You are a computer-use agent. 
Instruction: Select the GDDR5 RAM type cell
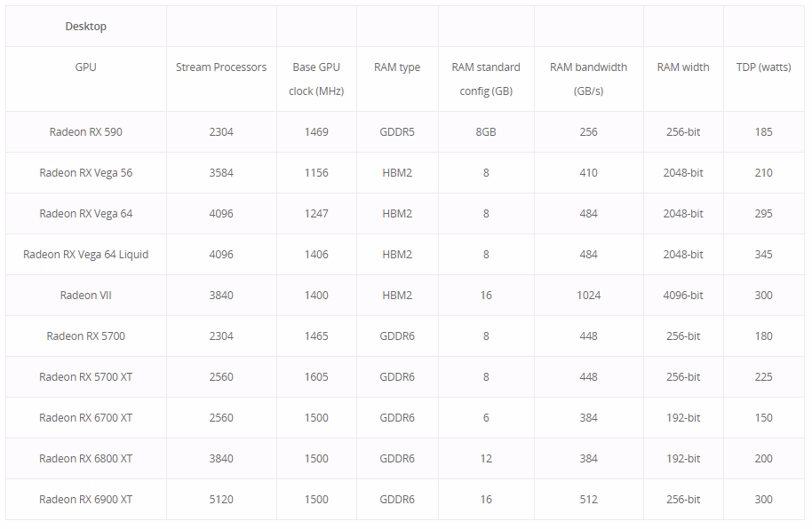(x=397, y=132)
